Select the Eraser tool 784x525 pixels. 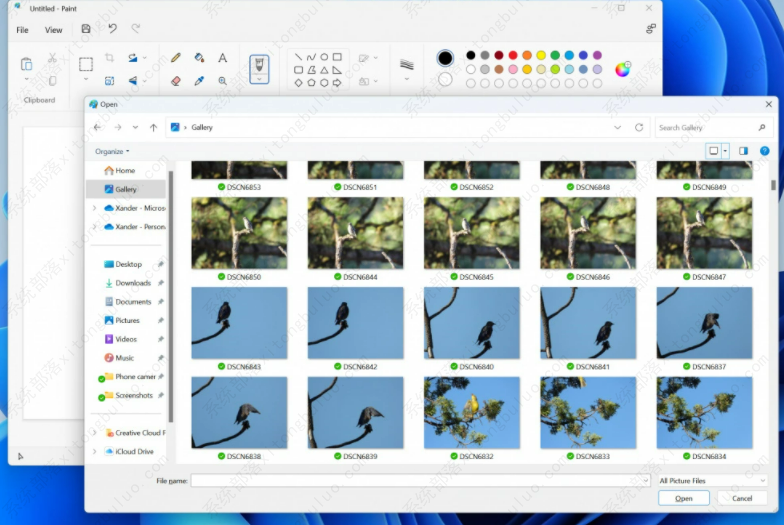coord(176,80)
